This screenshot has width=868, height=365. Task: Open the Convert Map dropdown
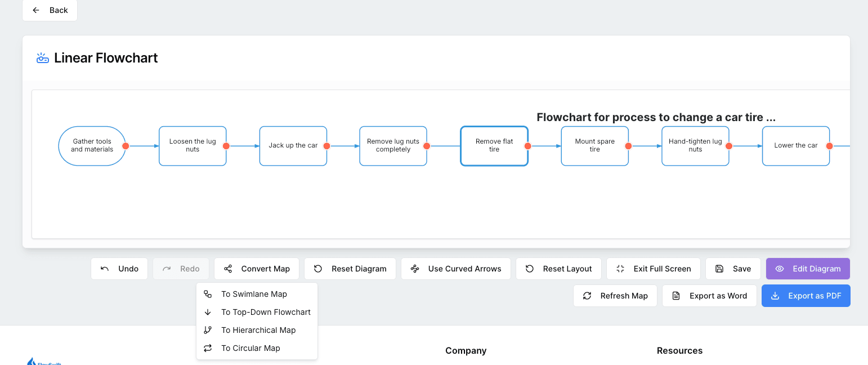(x=257, y=269)
